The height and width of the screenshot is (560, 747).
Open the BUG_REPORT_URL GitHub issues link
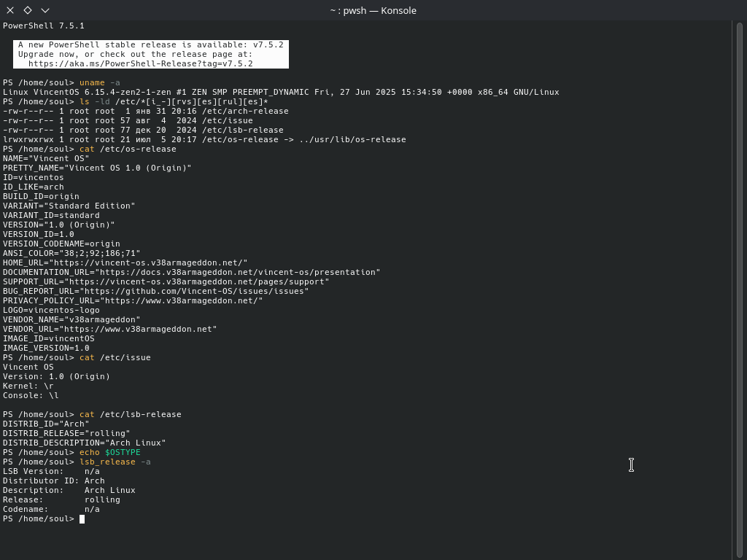tap(194, 292)
